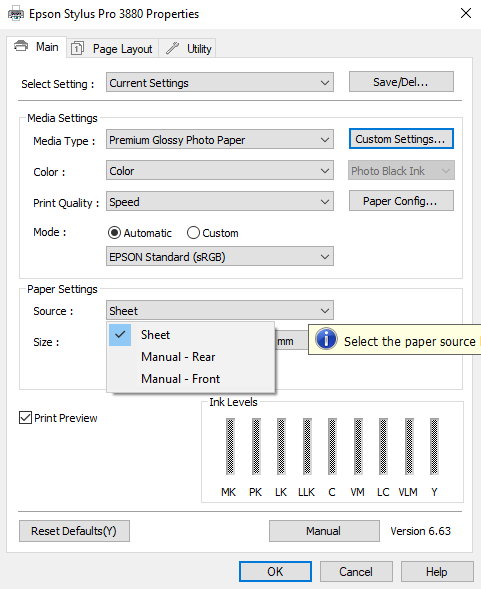Open Paper Config...
This screenshot has height=589, width=481.
401,201
